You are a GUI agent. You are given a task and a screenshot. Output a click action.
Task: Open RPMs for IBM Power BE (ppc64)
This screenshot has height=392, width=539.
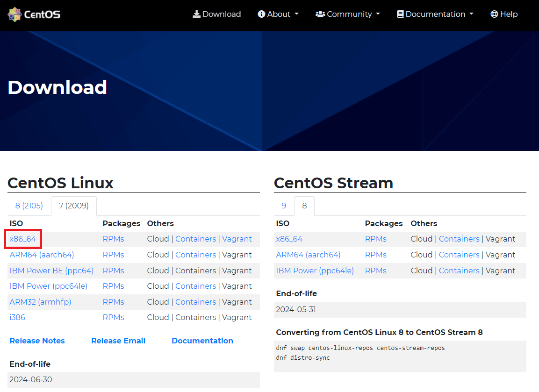click(113, 271)
